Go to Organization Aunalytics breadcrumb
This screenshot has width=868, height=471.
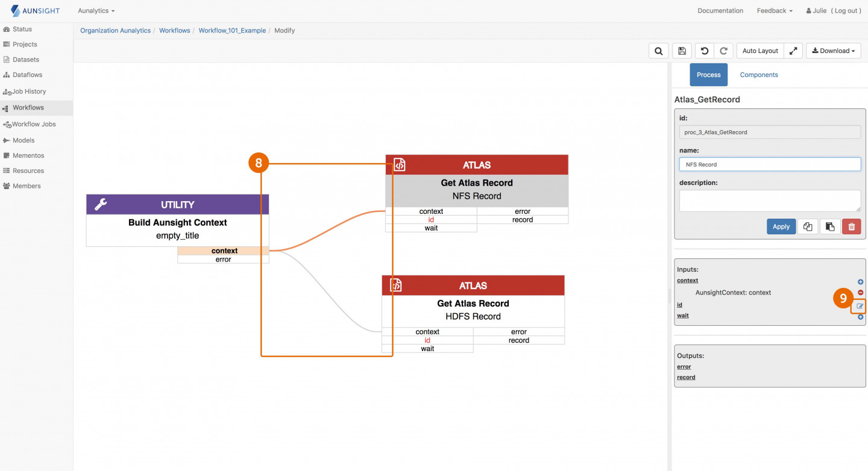click(115, 31)
